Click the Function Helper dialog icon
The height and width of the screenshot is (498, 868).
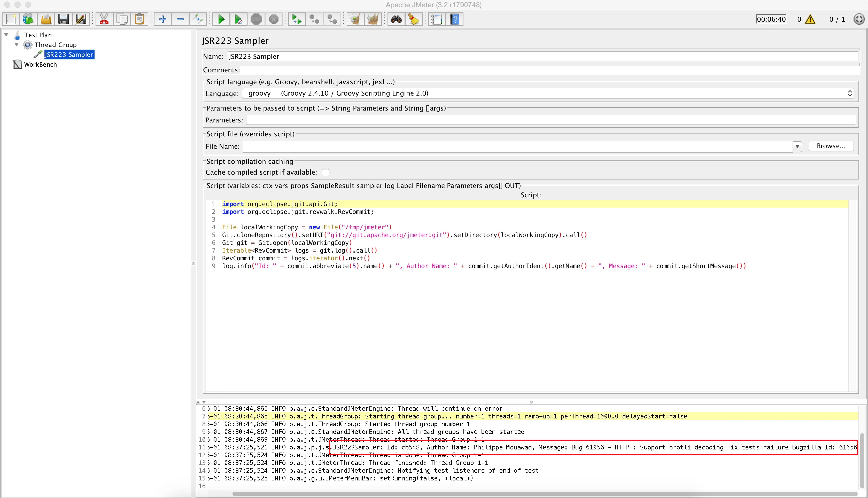437,19
